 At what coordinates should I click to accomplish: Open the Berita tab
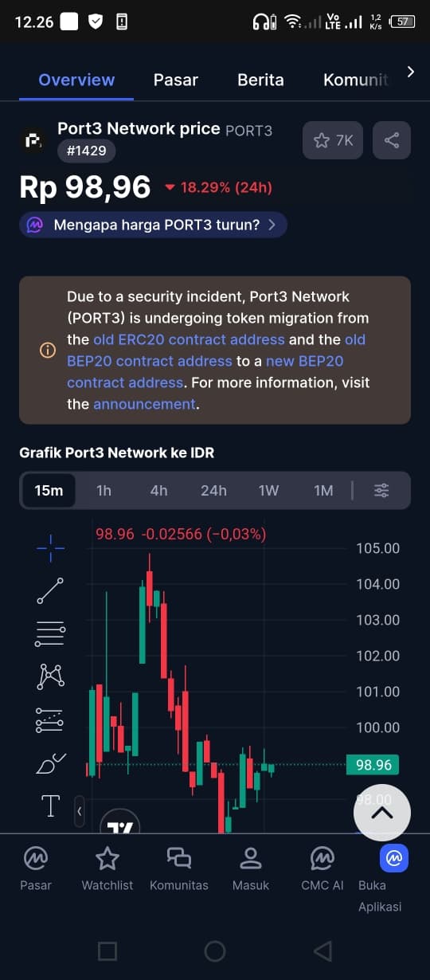coord(260,80)
